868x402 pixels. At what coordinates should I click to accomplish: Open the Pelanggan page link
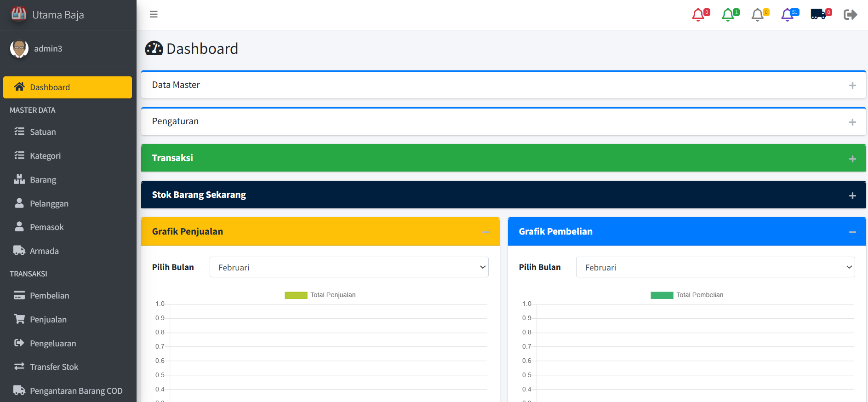coord(49,204)
